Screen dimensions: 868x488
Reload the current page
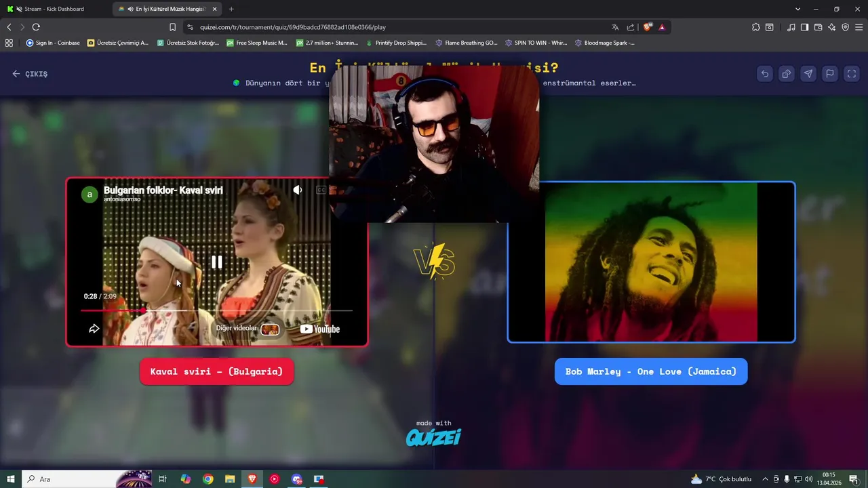pyautogui.click(x=36, y=27)
